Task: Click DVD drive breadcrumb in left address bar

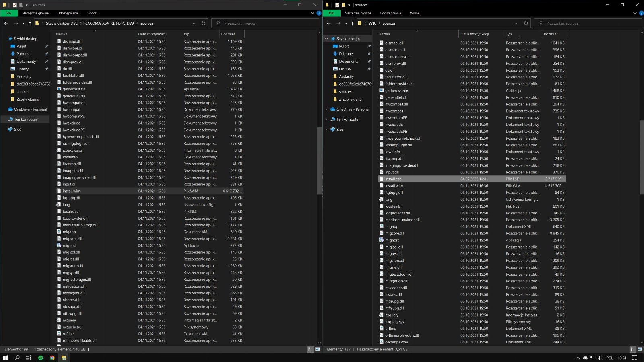Action: [90, 23]
